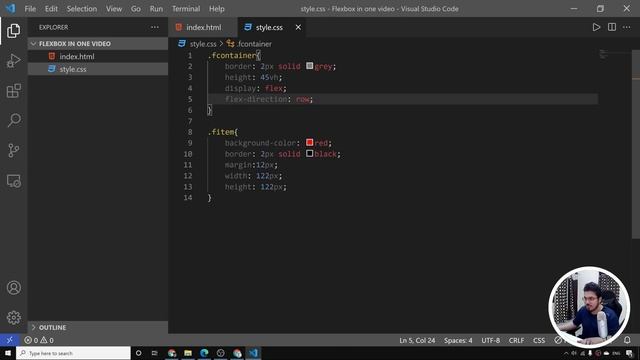
Task: Open grey color swatch picker
Action: click(309, 66)
